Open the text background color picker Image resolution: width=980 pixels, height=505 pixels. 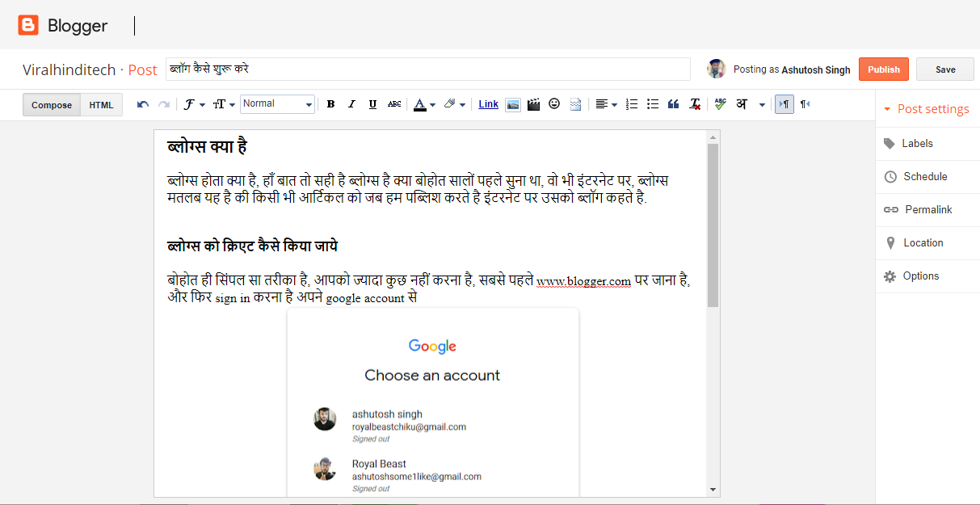[455, 104]
